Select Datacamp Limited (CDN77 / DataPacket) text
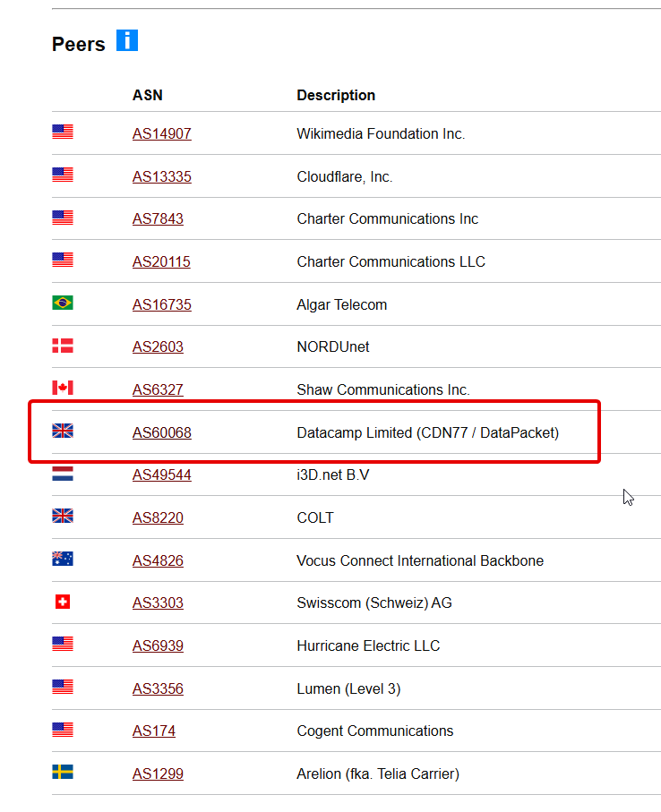The image size is (661, 812). (x=428, y=432)
